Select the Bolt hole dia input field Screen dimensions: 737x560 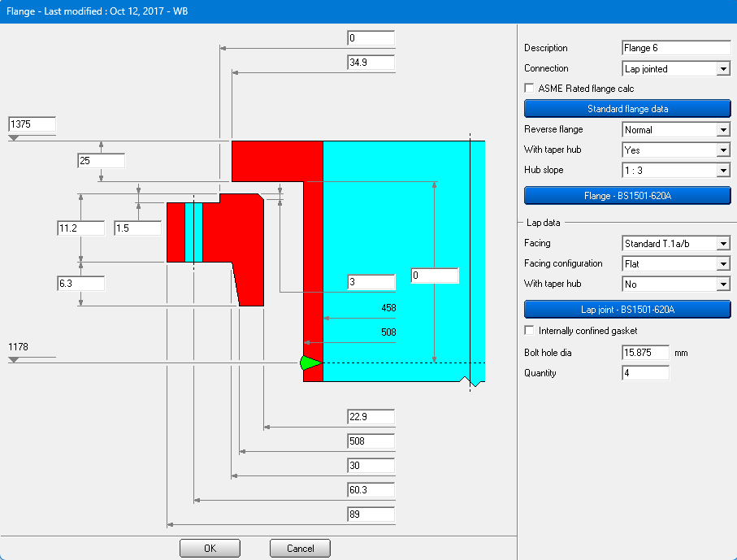point(645,353)
